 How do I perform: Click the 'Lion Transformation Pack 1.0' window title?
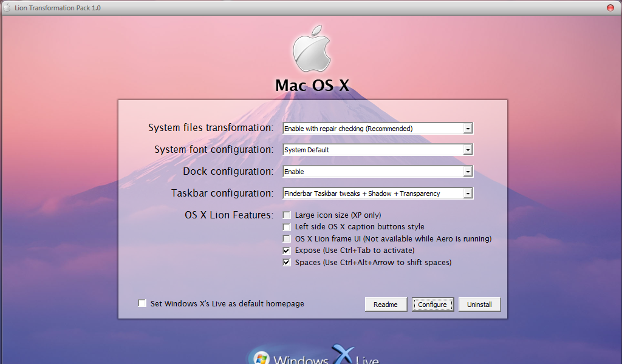(x=58, y=8)
